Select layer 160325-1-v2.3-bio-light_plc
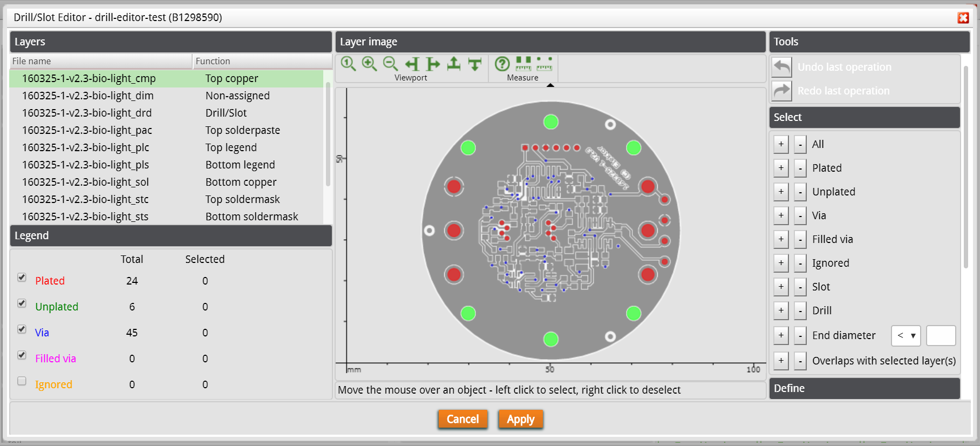 [x=166, y=147]
